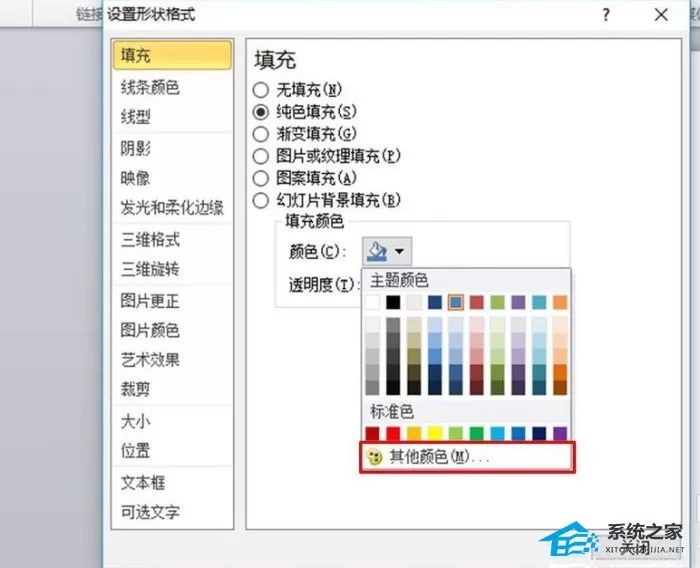This screenshot has width=700, height=568.
Task: Click the paint bucket fill color icon
Action: click(x=376, y=251)
